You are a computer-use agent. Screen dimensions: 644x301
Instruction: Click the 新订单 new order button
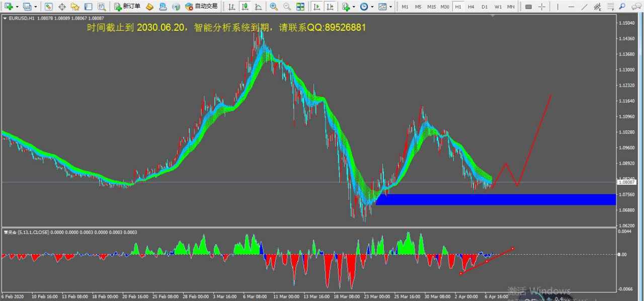[x=127, y=7]
